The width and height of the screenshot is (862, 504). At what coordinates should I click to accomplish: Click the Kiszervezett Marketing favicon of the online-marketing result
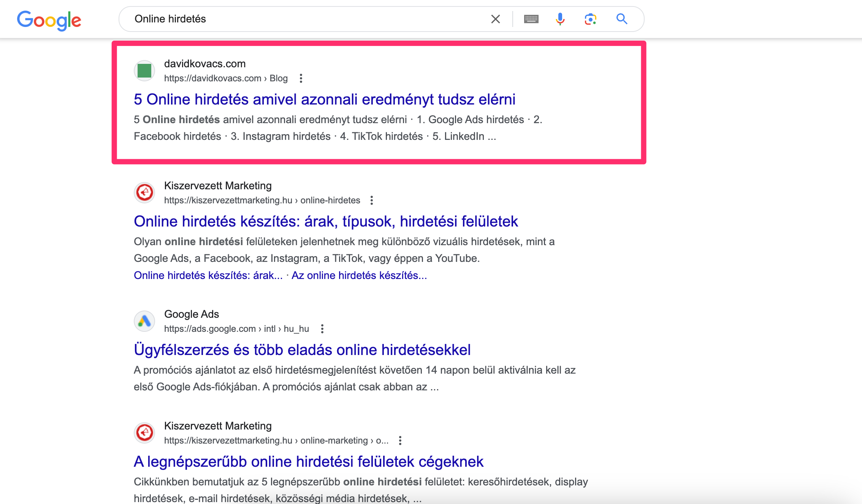pos(144,433)
